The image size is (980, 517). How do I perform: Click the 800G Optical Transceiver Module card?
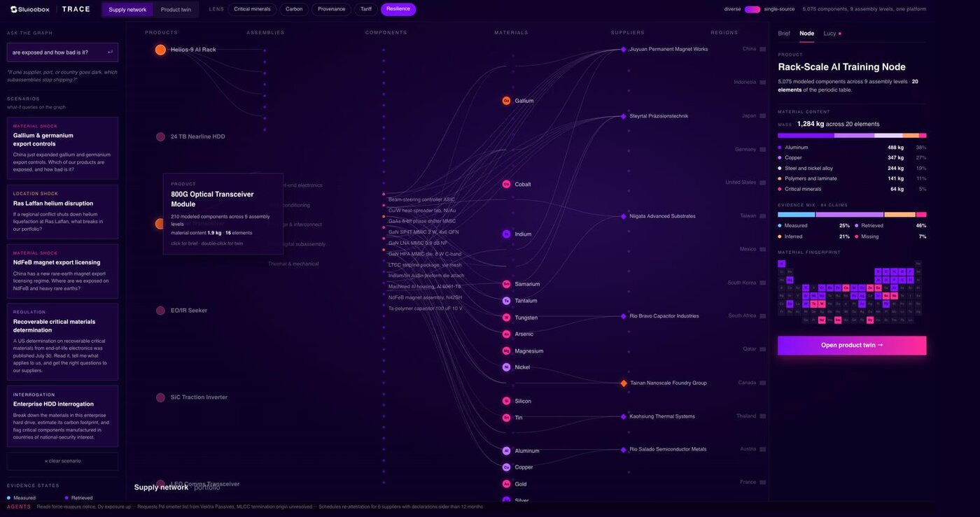(x=223, y=214)
